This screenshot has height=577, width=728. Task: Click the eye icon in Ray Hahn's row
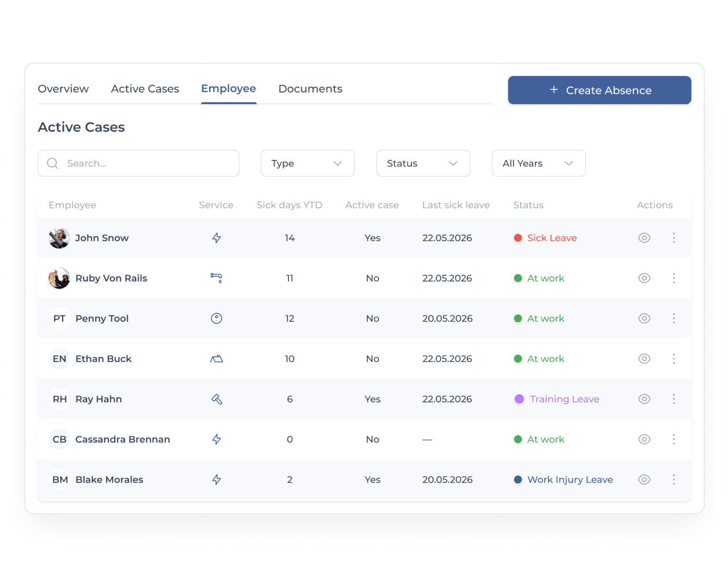click(x=644, y=399)
